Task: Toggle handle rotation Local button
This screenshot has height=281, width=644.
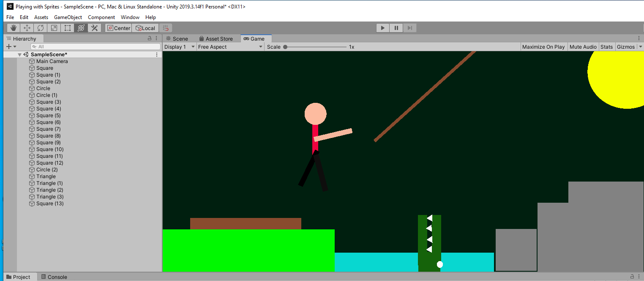Action: pyautogui.click(x=145, y=28)
